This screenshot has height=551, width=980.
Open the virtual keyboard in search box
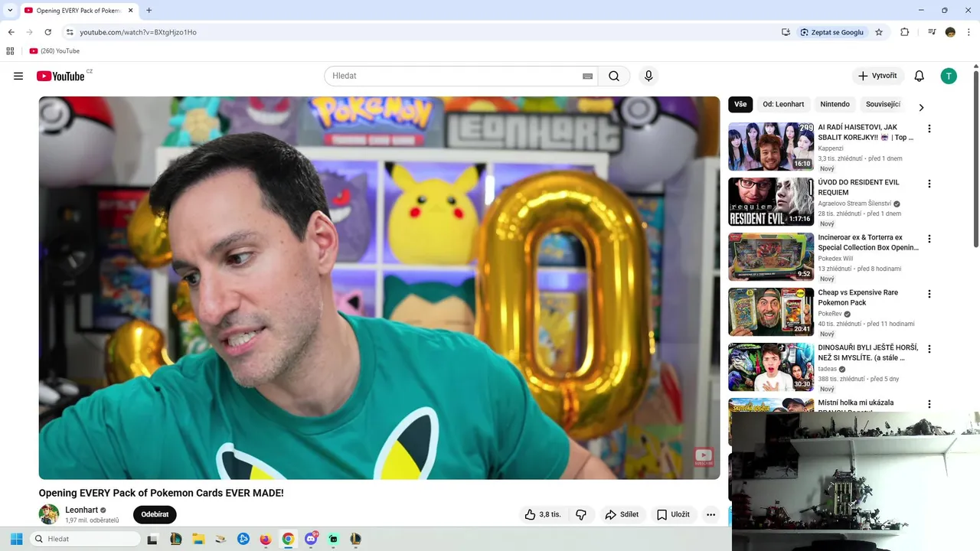(587, 76)
